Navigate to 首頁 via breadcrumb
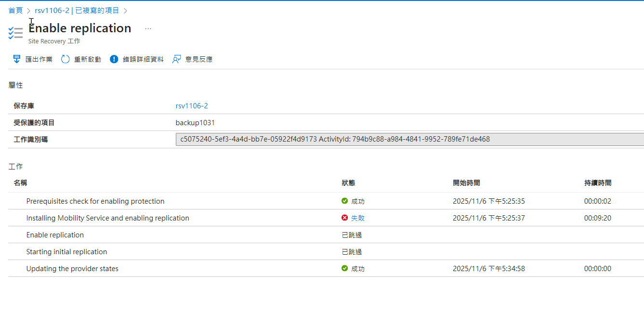Screen dimensions: 644x313 (15, 10)
